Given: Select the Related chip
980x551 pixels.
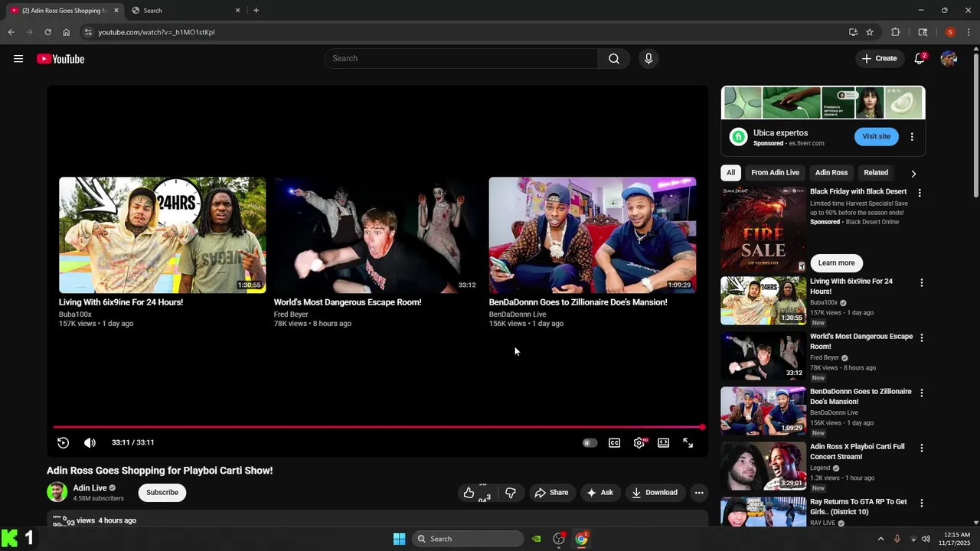Looking at the screenshot, I should [x=876, y=173].
